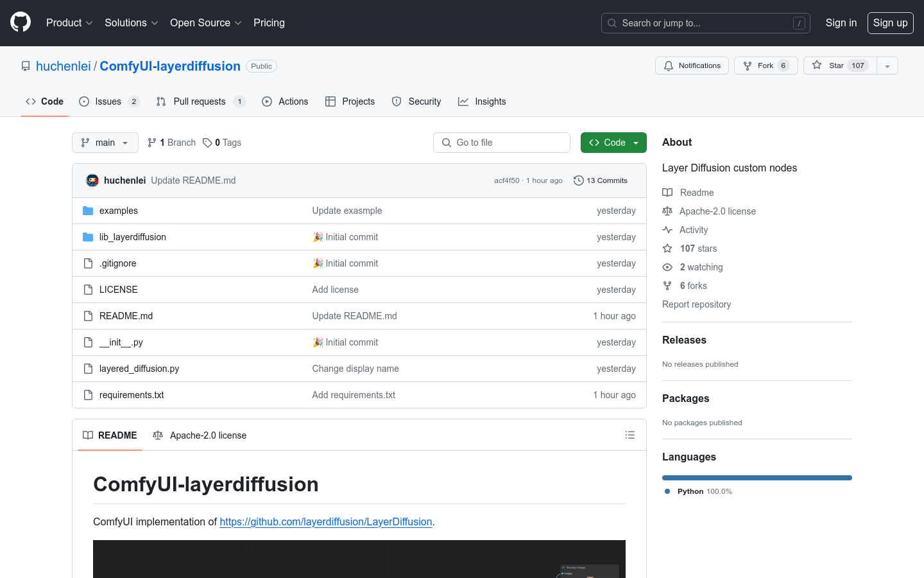Click the Go to file search field
The width and height of the screenshot is (924, 578).
point(501,142)
